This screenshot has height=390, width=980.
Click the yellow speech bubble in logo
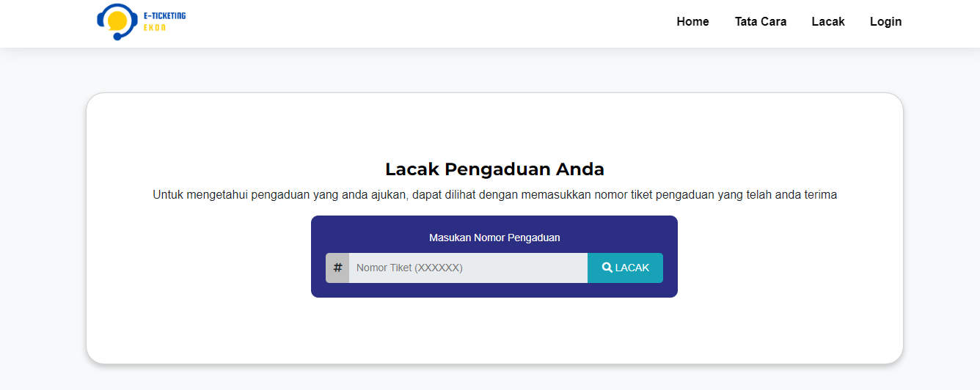pos(117,21)
